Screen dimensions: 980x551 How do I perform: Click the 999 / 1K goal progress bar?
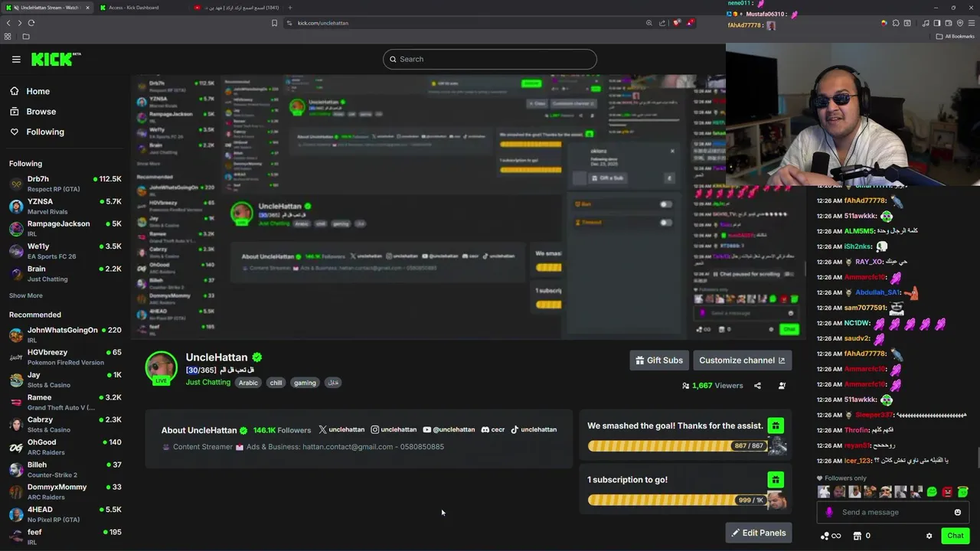[x=678, y=500]
